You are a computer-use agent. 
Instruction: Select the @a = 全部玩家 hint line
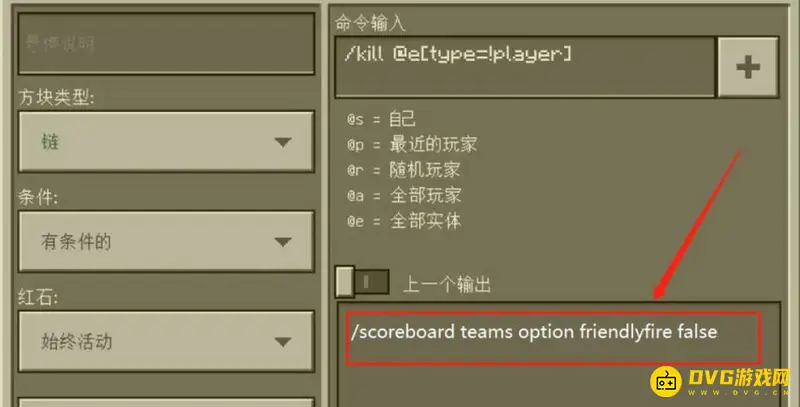404,195
